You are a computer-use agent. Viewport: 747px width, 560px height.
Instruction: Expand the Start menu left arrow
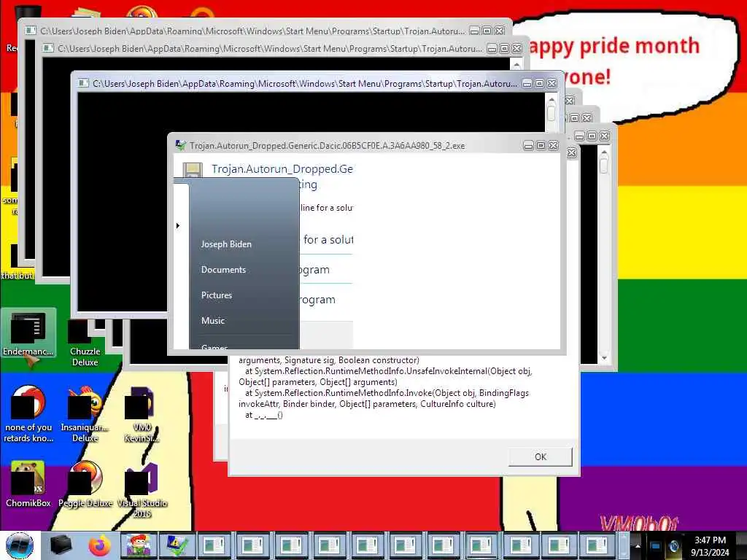(178, 225)
